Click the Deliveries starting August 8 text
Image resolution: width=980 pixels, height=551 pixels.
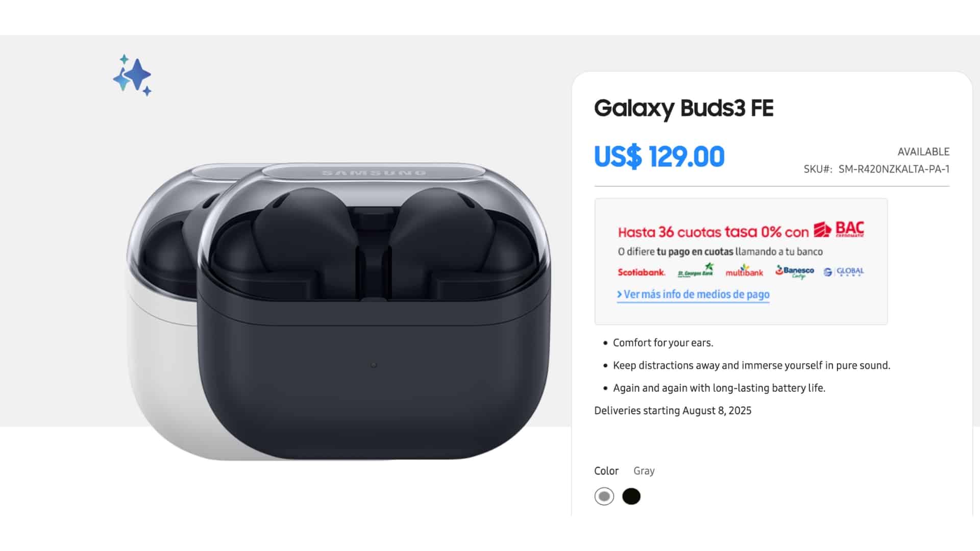click(673, 411)
